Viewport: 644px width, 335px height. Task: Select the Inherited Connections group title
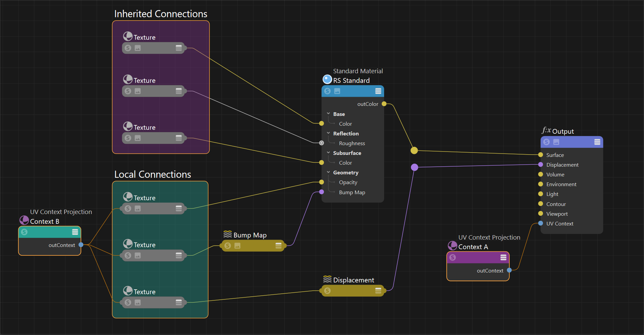tap(160, 14)
